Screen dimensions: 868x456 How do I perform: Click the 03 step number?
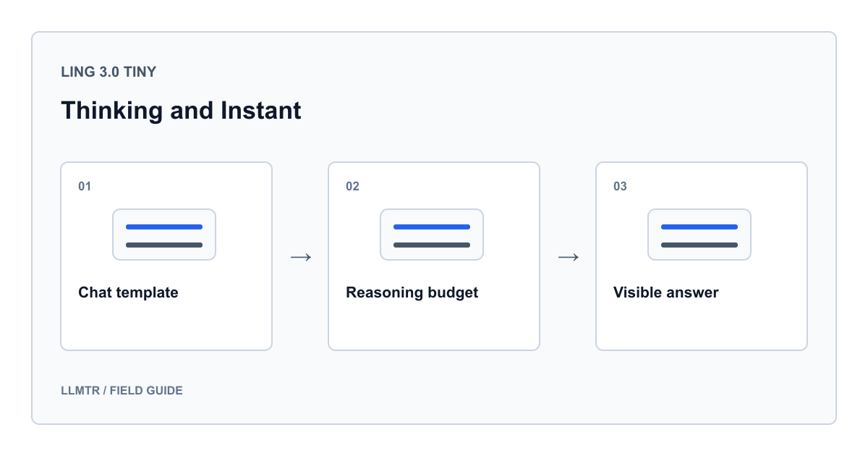pos(620,186)
